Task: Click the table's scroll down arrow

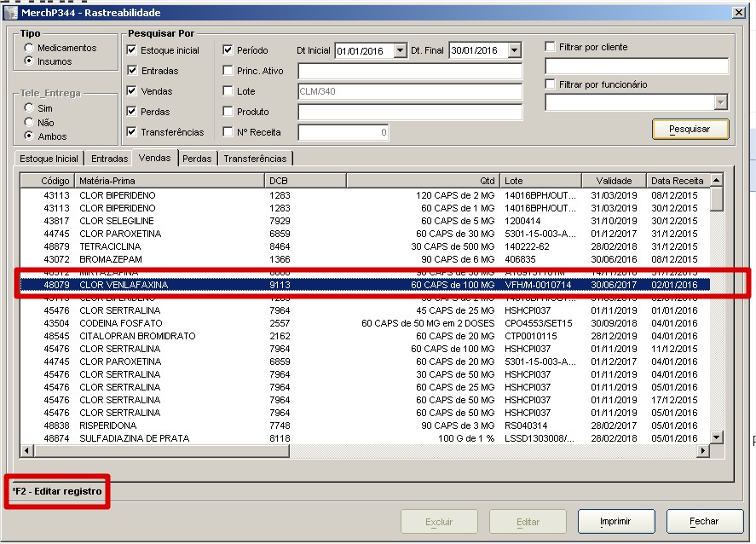Action: (x=717, y=437)
